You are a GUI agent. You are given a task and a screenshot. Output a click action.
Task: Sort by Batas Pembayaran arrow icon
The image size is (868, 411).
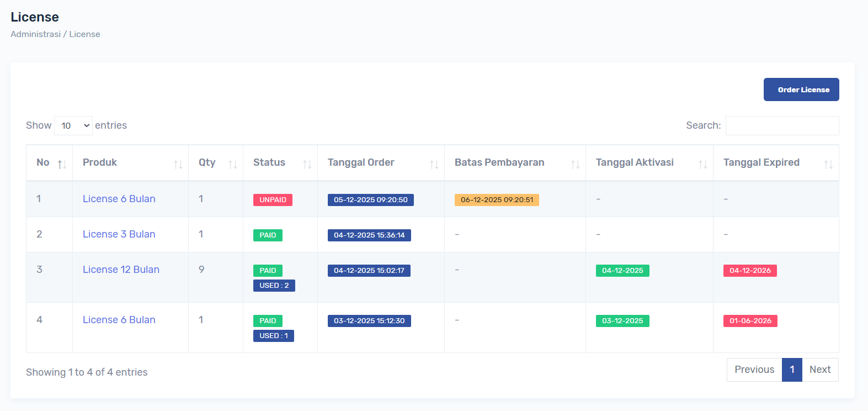pos(575,164)
